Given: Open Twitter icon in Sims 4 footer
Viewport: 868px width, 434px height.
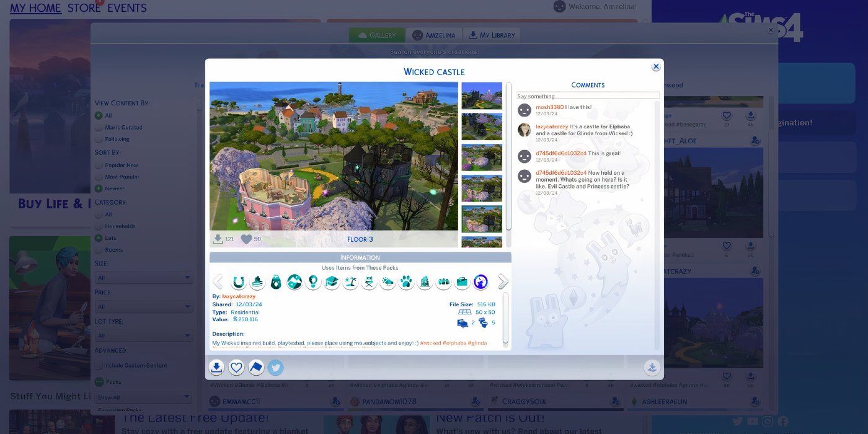Looking at the screenshot, I should (x=737, y=422).
